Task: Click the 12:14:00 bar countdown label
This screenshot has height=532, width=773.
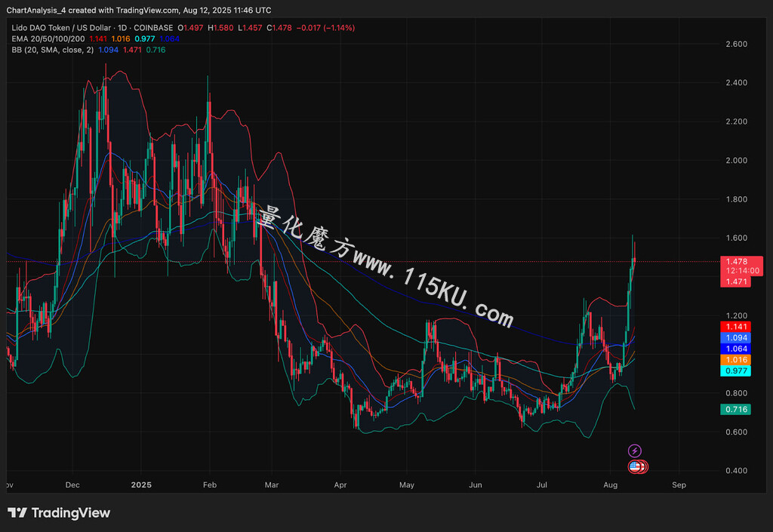Action: point(743,271)
